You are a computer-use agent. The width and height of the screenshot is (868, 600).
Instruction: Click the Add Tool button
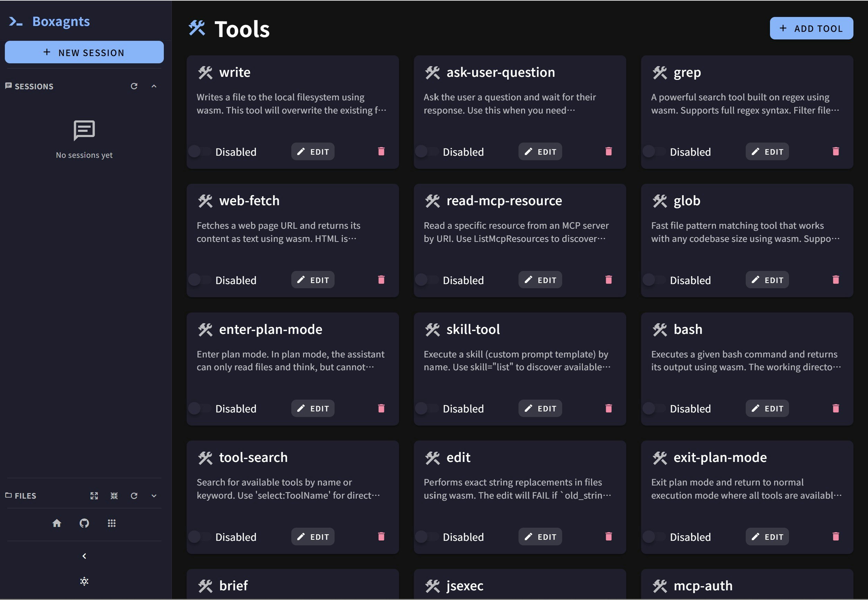click(x=811, y=28)
